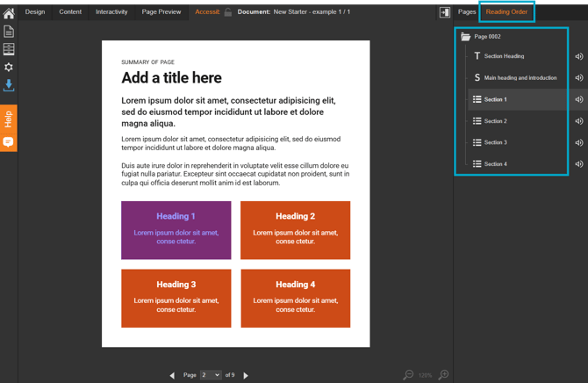The image size is (588, 383).
Task: Collapse the Page 0002 folder
Action: (x=466, y=37)
